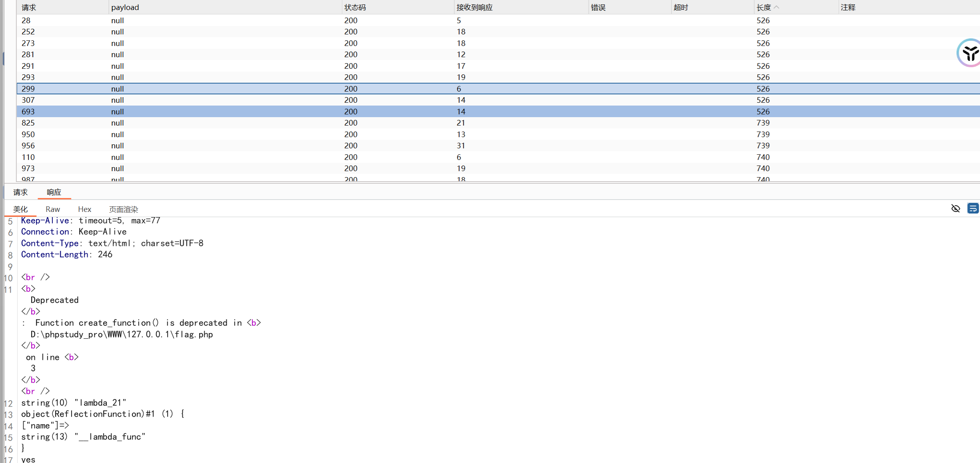This screenshot has width=980, height=463.
Task: Select the 美化 pretty view tab
Action: [x=20, y=209]
